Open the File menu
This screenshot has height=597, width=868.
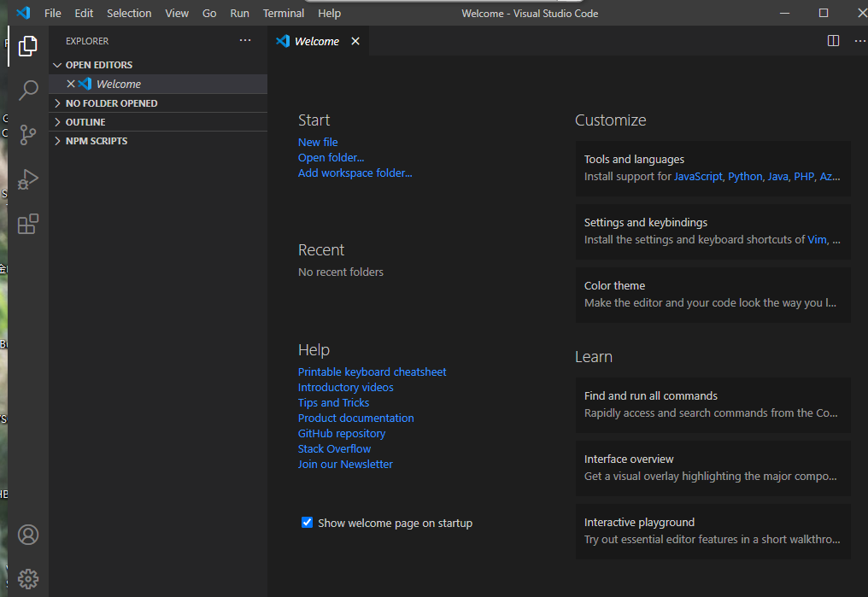(x=53, y=14)
